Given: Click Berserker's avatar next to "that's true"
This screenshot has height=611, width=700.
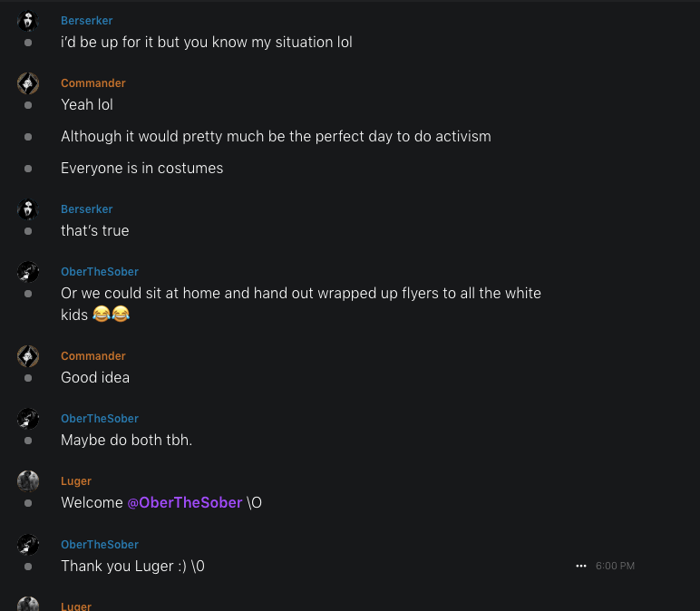Looking at the screenshot, I should click(x=28, y=209).
